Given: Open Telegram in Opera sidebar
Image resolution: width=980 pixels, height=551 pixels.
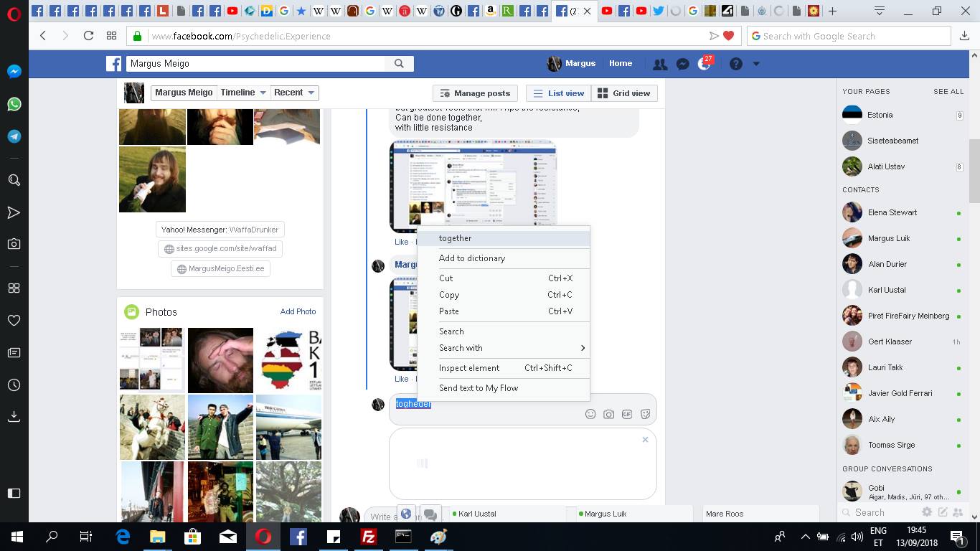Looking at the screenshot, I should 14,136.
